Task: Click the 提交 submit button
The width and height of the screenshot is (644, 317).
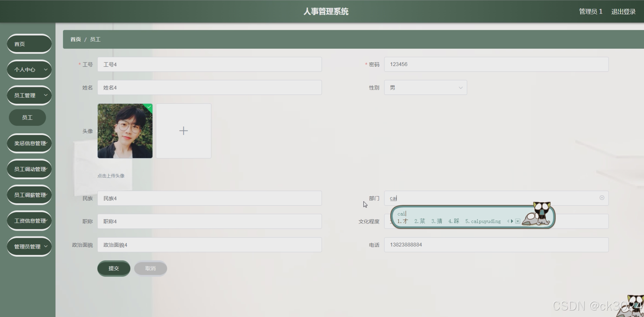Action: point(114,268)
